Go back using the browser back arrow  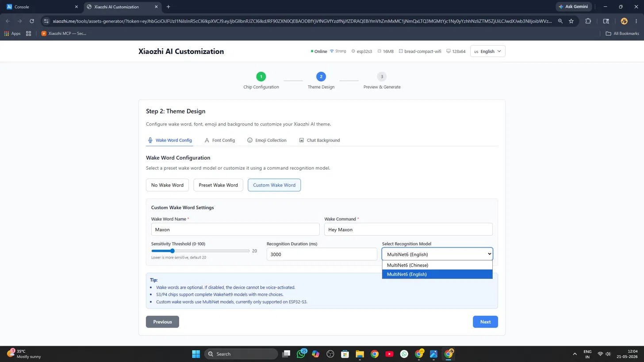click(8, 21)
